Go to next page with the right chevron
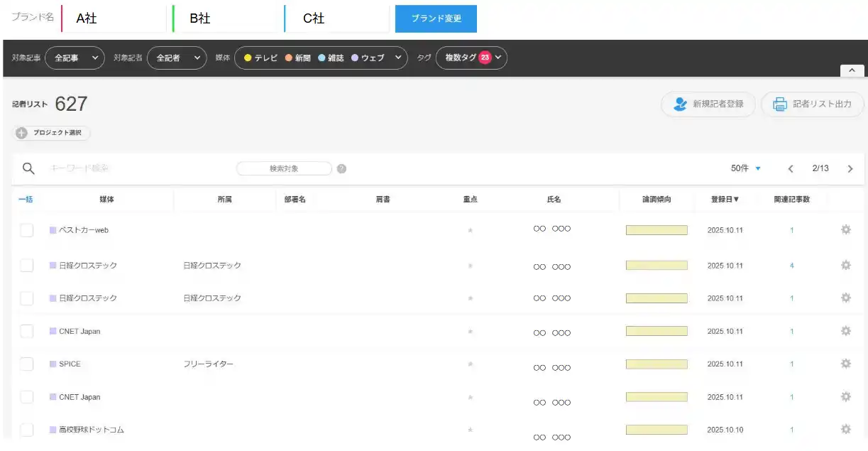868x451 pixels. 850,168
